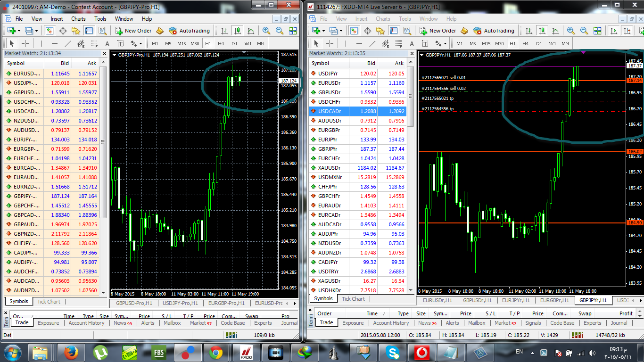Click Symbol column header in AM-Demo Market Watch
Image resolution: width=644 pixels, height=362 pixels.
[x=24, y=63]
